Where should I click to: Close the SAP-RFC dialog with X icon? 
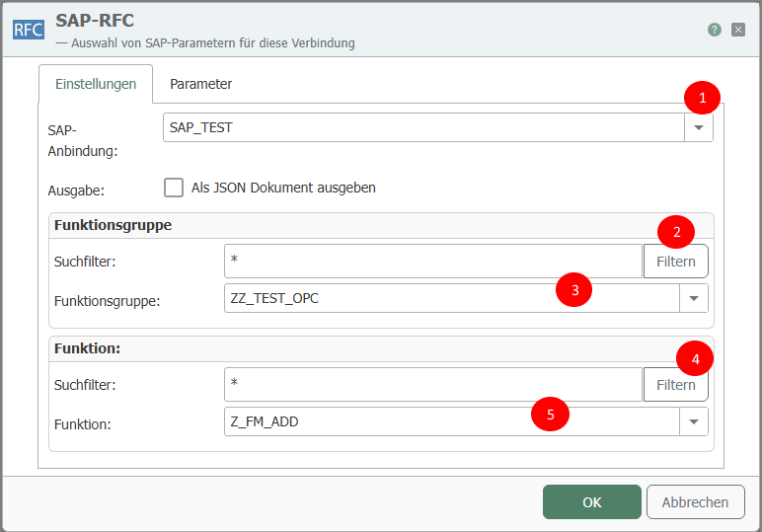(737, 30)
